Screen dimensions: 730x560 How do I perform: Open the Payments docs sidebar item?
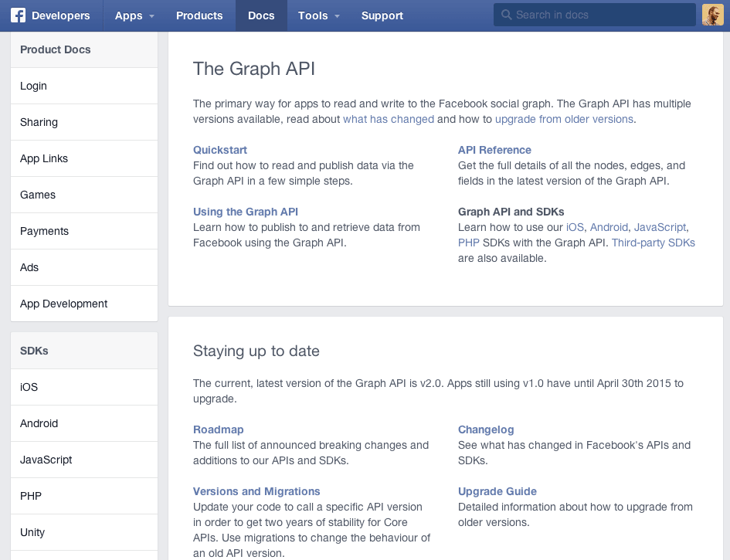click(x=84, y=231)
